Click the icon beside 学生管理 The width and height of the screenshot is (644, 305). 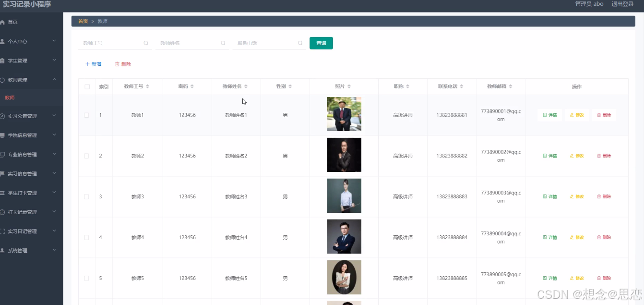tap(2, 61)
